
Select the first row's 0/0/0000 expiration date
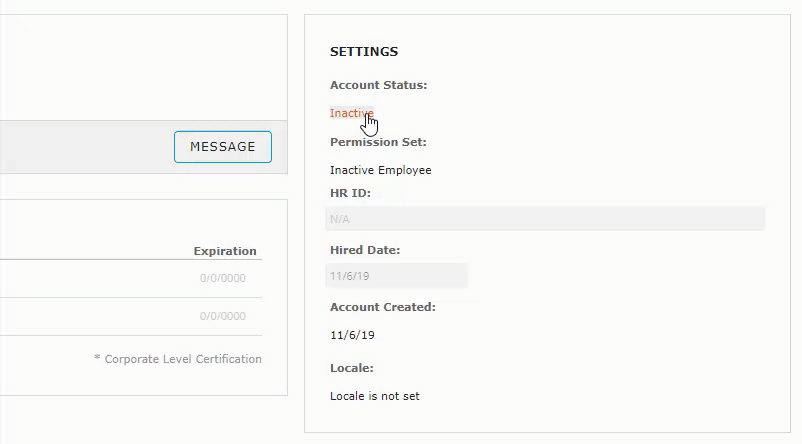pos(221,278)
